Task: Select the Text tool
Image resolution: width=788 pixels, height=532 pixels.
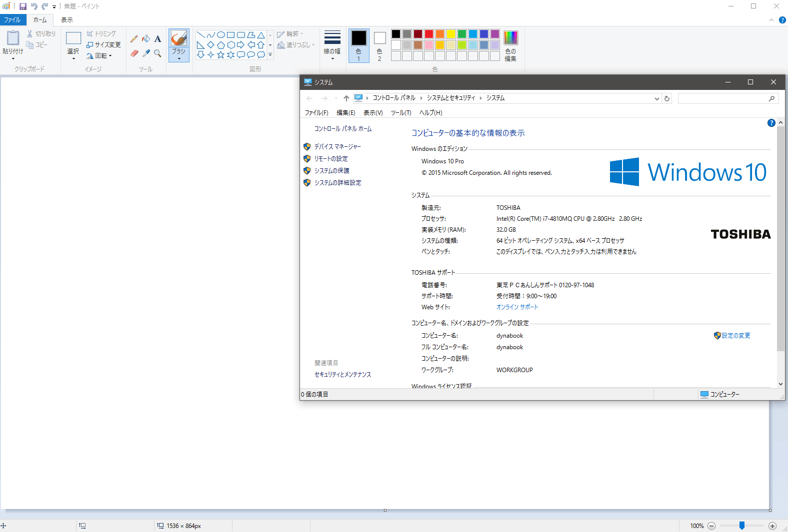Action: tap(157, 39)
